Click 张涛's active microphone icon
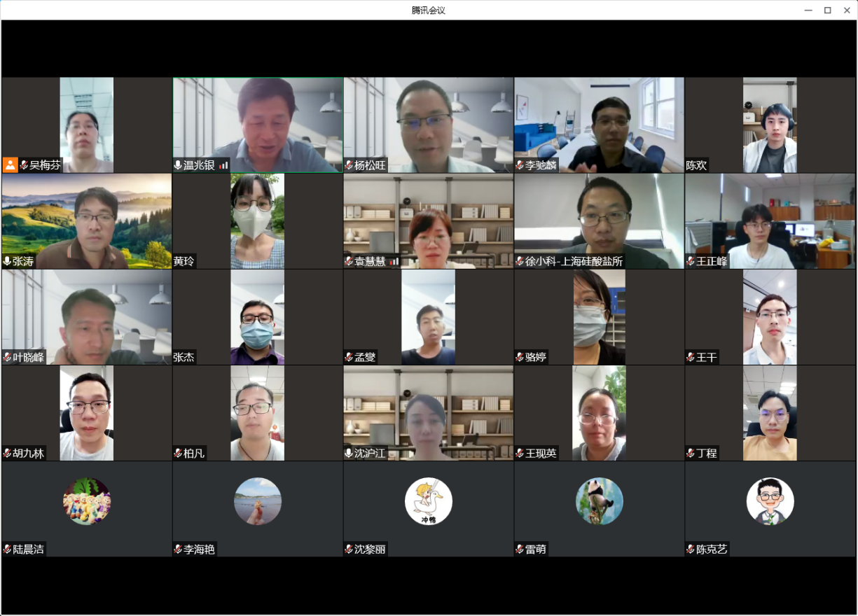 (7, 261)
